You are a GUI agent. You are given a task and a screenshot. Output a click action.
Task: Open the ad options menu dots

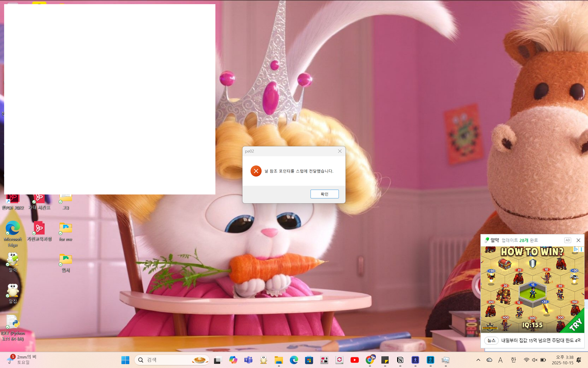point(581,249)
